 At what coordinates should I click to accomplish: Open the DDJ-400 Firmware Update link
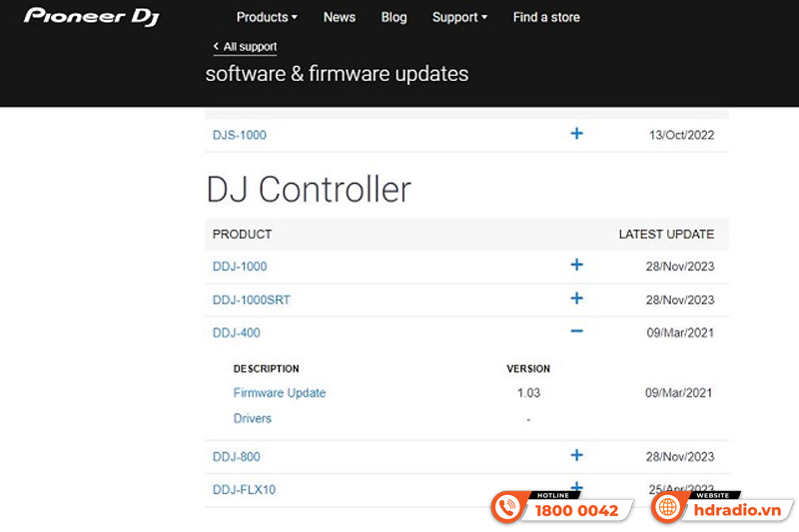coord(280,393)
